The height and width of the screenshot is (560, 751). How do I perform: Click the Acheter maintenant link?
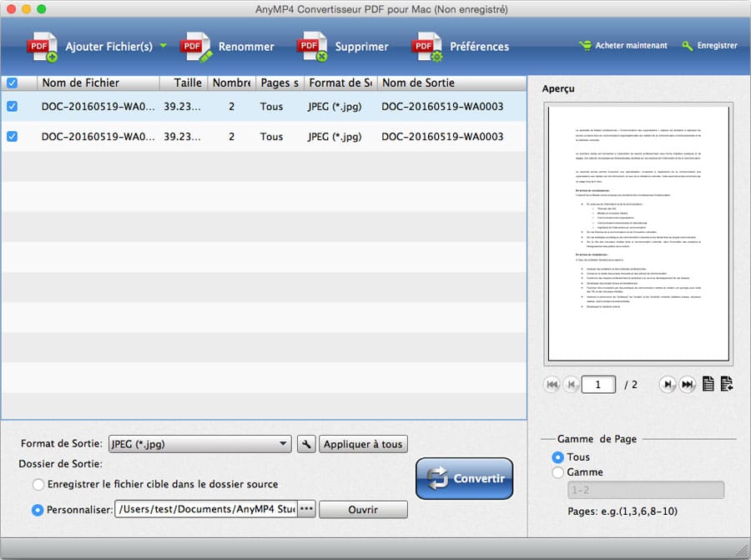point(622,46)
